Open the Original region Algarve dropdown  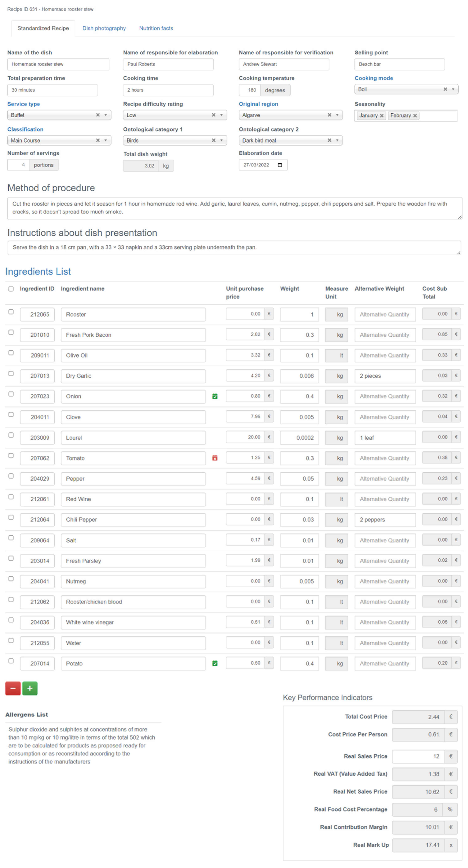click(337, 115)
